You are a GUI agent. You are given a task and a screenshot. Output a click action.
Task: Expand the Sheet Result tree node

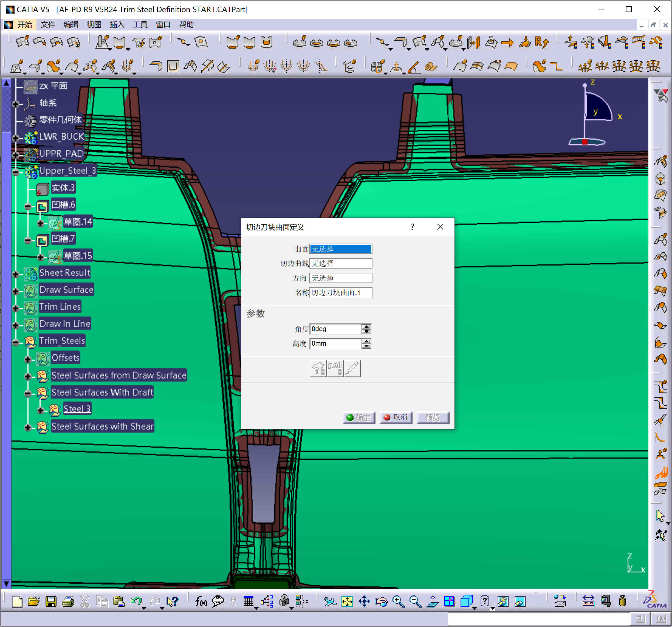pyautogui.click(x=15, y=274)
